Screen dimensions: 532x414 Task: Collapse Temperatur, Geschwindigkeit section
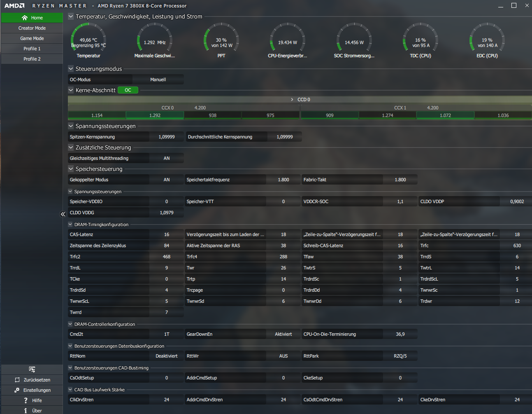point(71,16)
